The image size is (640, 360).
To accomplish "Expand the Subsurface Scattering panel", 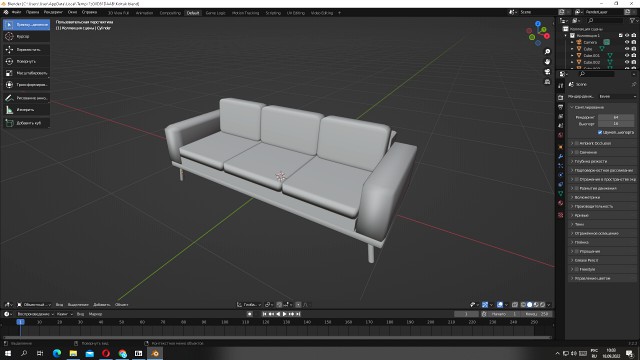I will point(602,170).
